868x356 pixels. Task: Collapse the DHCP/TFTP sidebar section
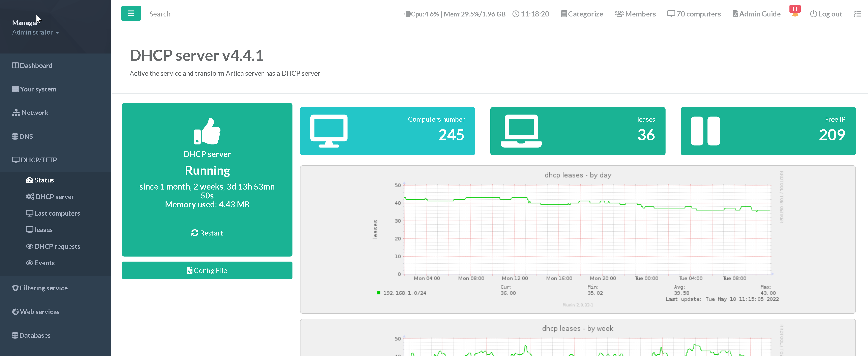click(38, 160)
